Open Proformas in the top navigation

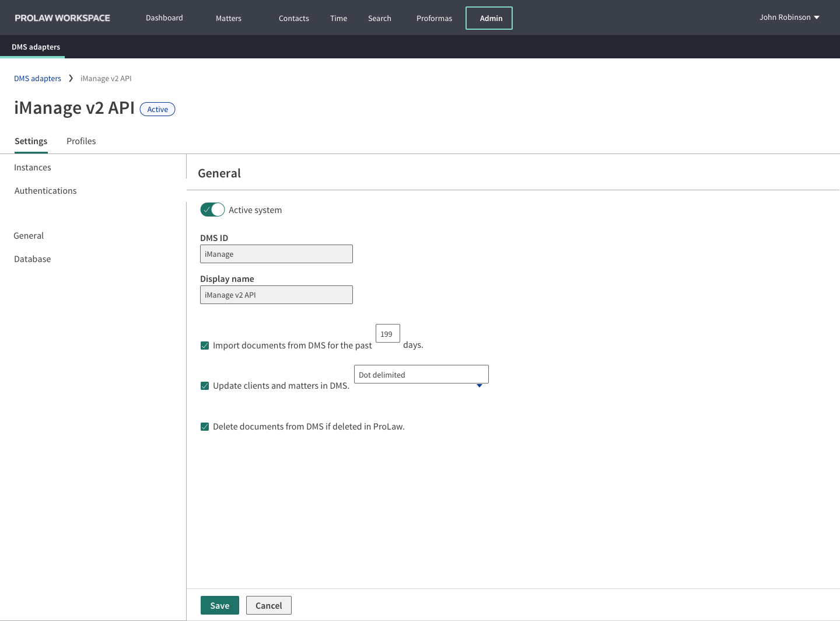click(x=434, y=18)
